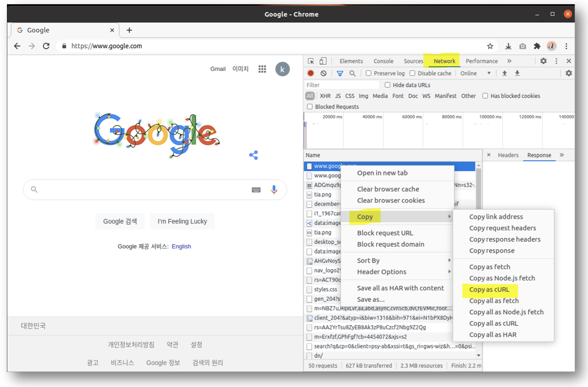
Task: Check Hide data URLs
Action: pos(387,85)
